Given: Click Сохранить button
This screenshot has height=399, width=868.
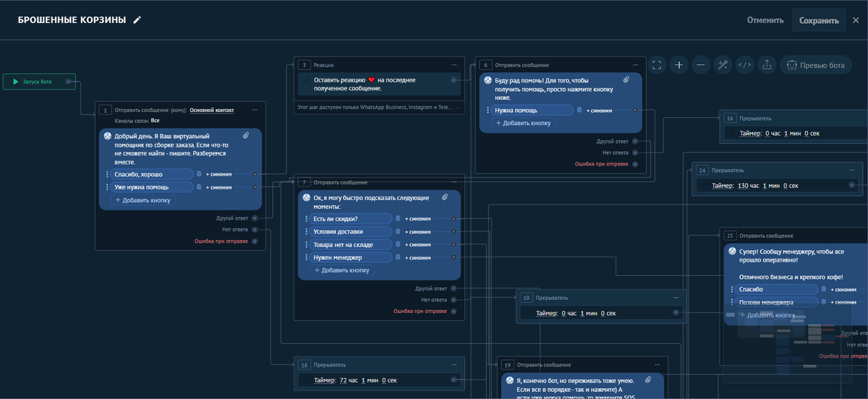Looking at the screenshot, I should click(x=819, y=20).
